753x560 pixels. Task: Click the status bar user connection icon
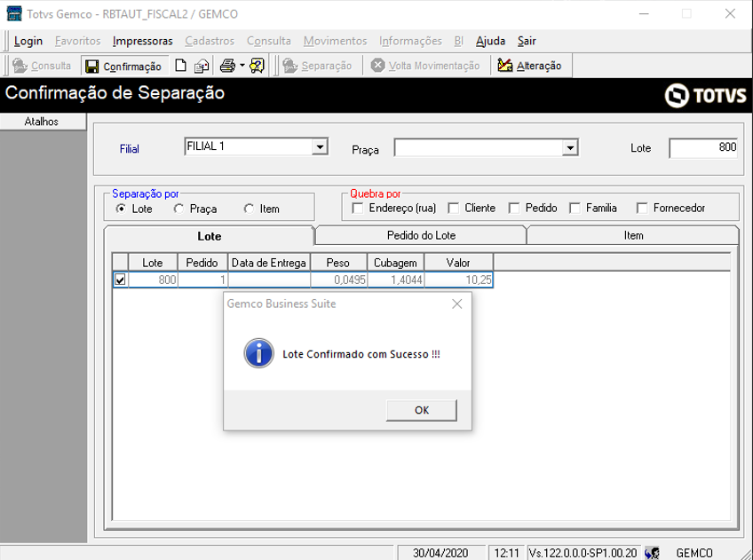point(652,553)
